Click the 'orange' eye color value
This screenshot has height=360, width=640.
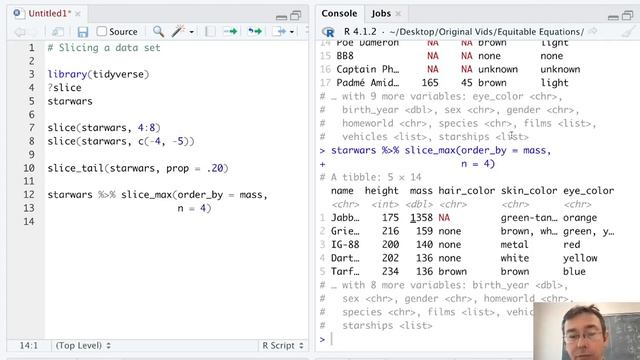[x=580, y=218]
